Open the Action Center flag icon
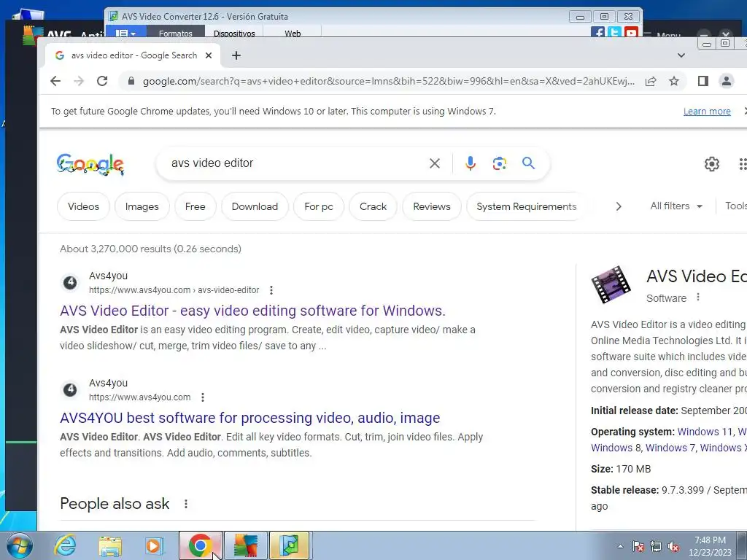This screenshot has height=560, width=747. pyautogui.click(x=638, y=546)
